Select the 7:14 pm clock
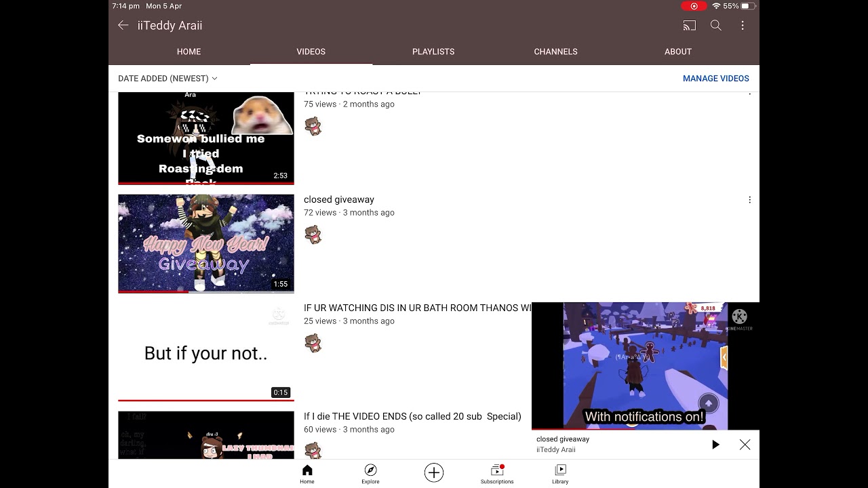Image resolution: width=868 pixels, height=488 pixels. pos(125,6)
